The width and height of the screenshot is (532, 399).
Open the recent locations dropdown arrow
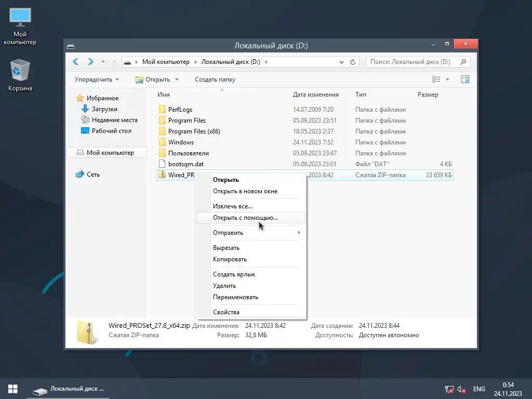pos(103,62)
